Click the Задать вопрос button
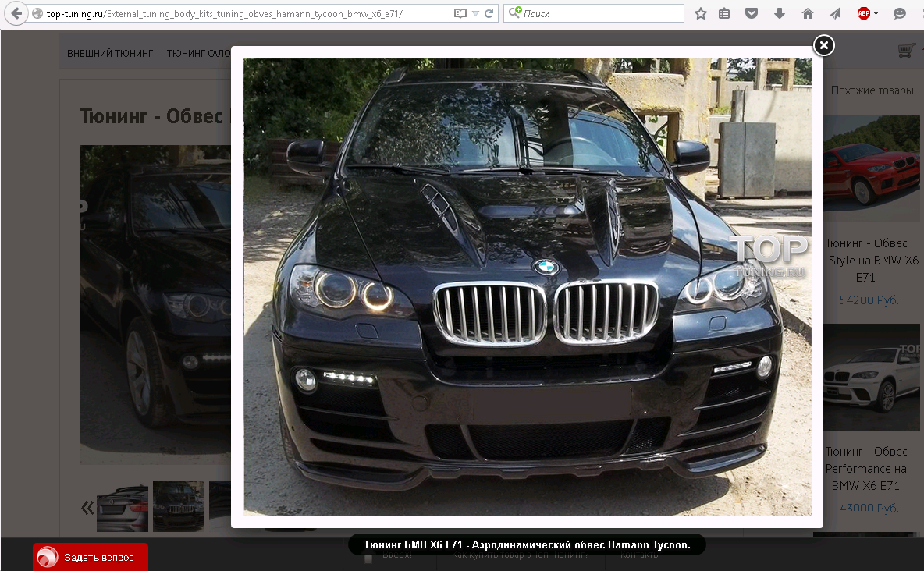Screen dimensions: 924x571 [x=91, y=557]
